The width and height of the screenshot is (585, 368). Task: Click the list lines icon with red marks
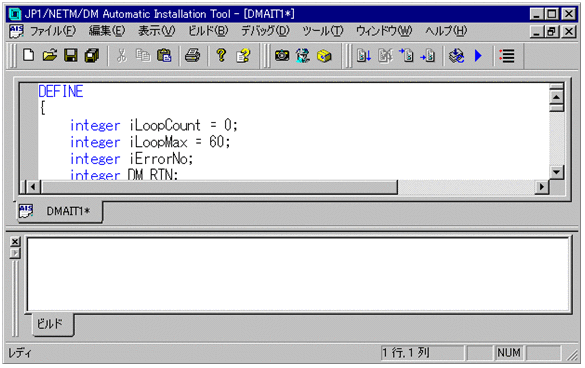coord(507,56)
